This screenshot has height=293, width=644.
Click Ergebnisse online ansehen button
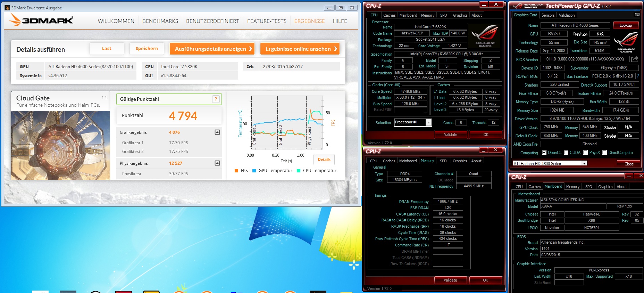click(300, 49)
